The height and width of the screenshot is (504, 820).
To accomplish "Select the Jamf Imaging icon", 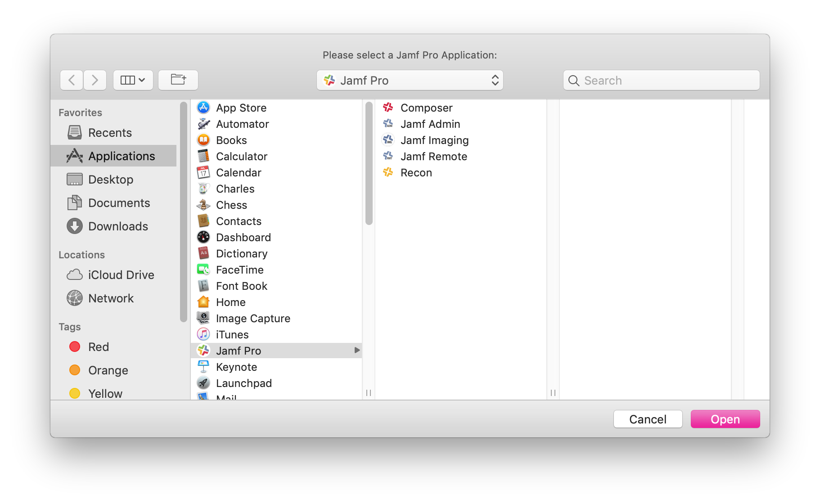I will [388, 140].
